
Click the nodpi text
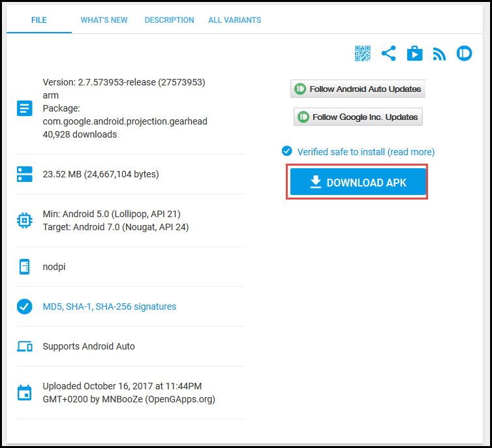[54, 267]
